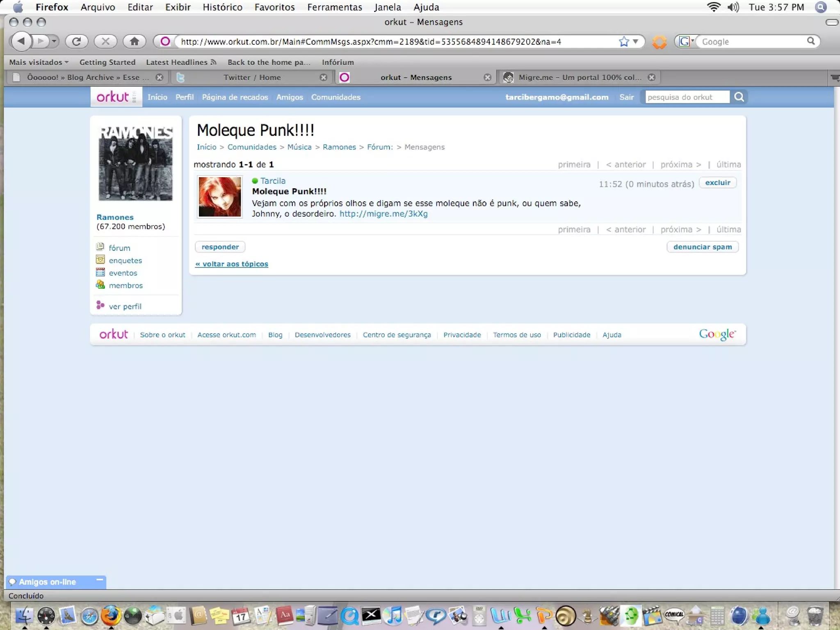Screen dimensions: 840x630
Task: Click the pesquisa do orkut search field
Action: (687, 97)
